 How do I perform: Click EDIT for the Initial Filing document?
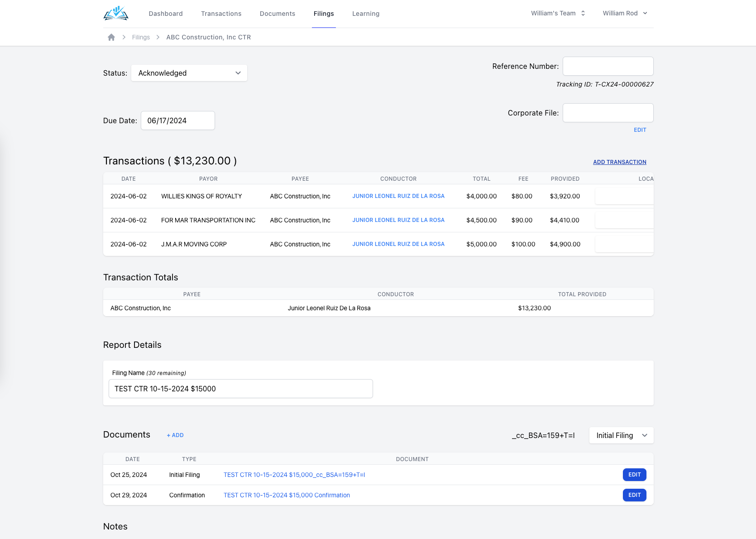tap(635, 475)
